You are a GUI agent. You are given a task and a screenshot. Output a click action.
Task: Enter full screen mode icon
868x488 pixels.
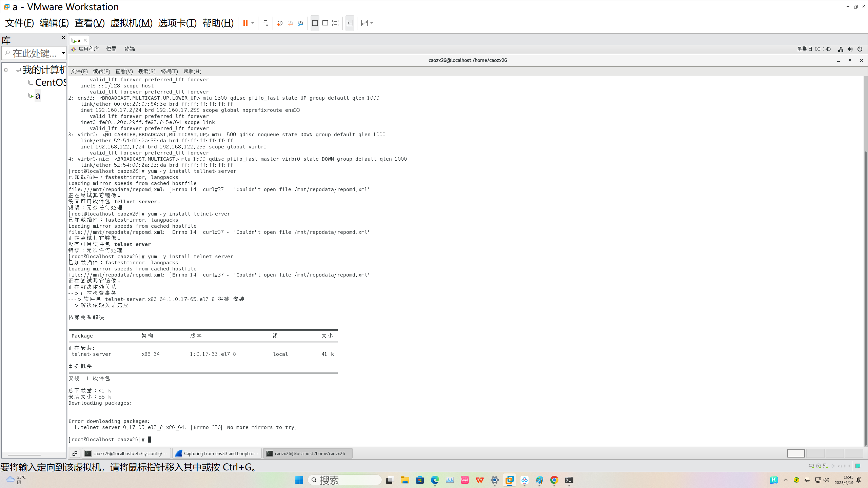click(x=335, y=23)
